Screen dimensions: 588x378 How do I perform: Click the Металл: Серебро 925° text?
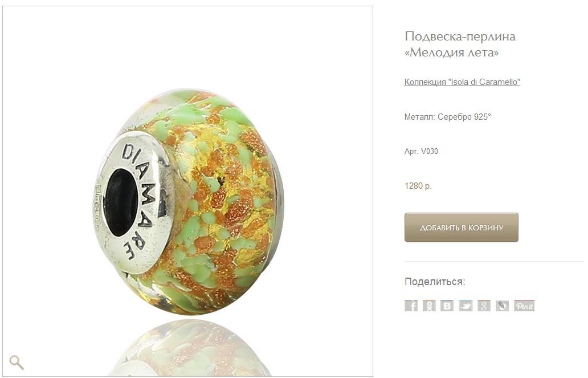(447, 117)
